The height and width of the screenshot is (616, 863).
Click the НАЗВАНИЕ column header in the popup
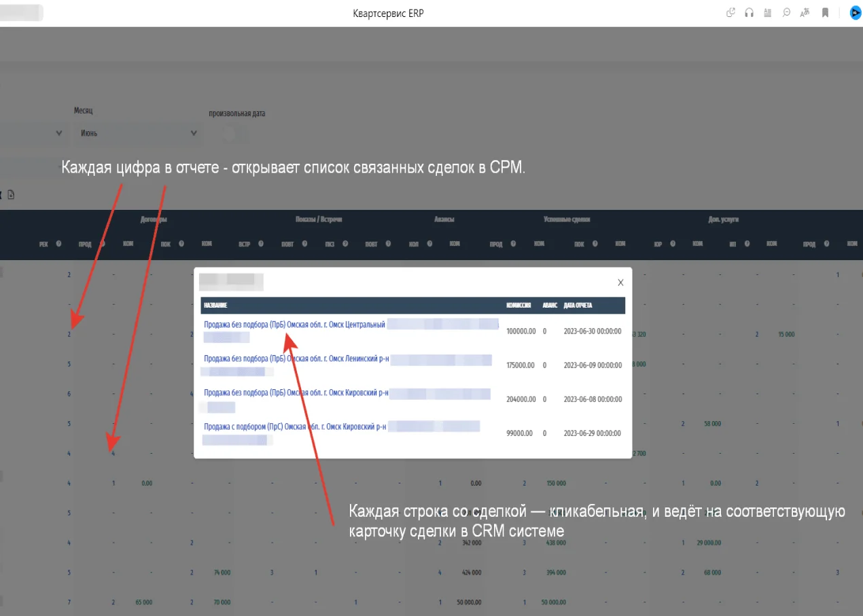coord(217,305)
